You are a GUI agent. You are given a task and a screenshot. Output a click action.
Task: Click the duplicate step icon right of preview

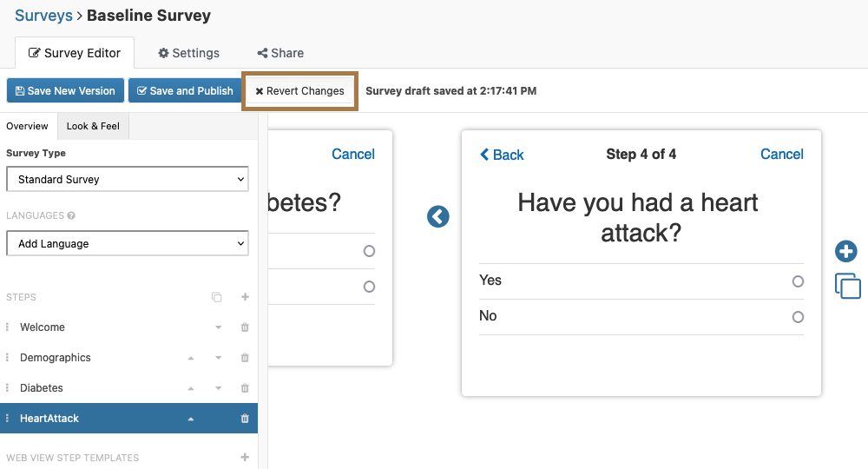click(847, 286)
